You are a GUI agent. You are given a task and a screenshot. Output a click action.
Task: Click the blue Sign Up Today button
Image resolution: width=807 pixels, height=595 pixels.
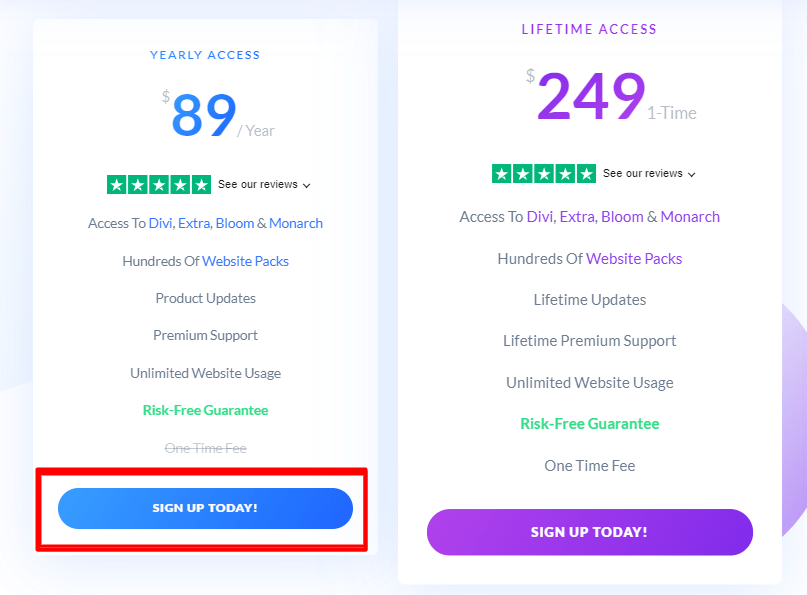click(x=205, y=508)
